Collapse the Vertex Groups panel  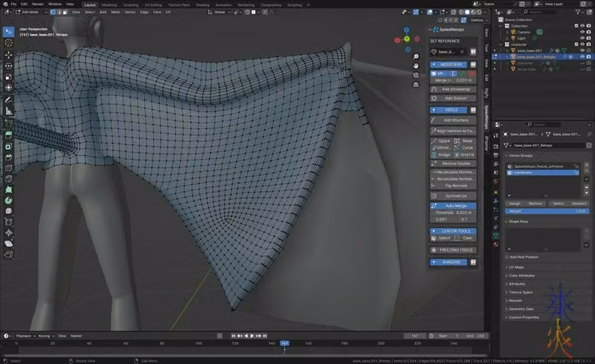tap(520, 156)
